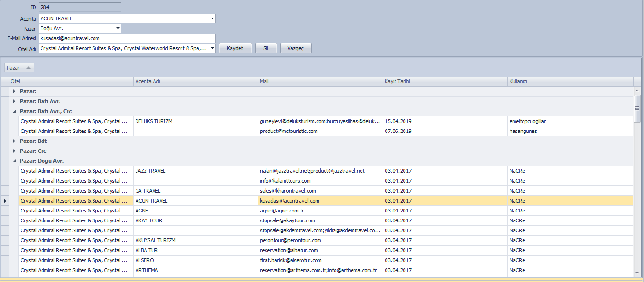Click the grid's vertical scrollbar thumb

pyautogui.click(x=637, y=109)
